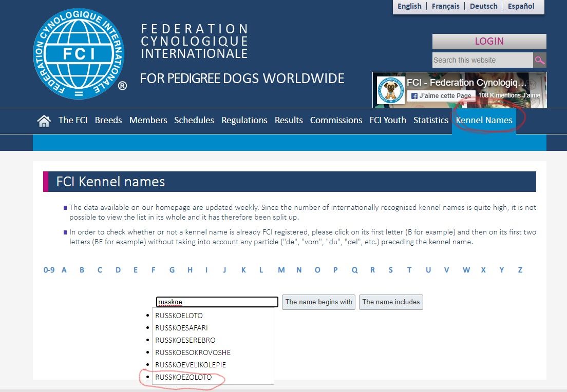Focus the kennel name search box
The image size is (567, 392).
(217, 302)
